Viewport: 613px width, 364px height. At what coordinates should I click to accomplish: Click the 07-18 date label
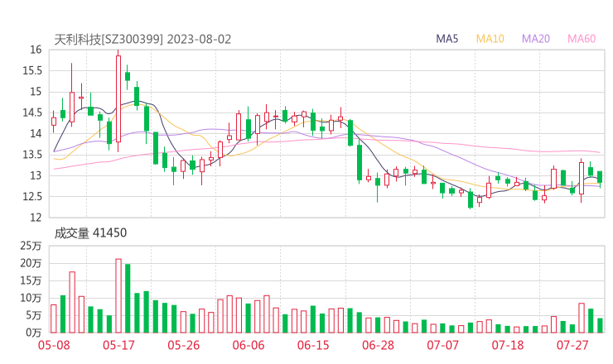pyautogui.click(x=508, y=345)
